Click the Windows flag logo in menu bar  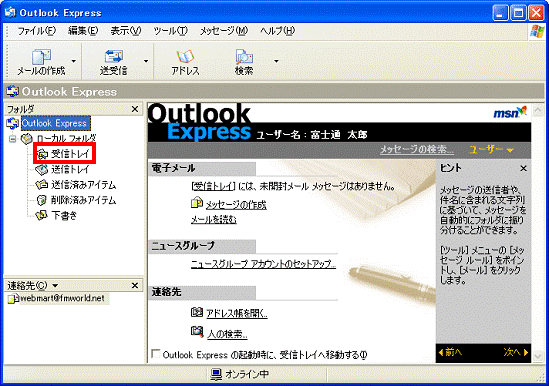point(537,32)
